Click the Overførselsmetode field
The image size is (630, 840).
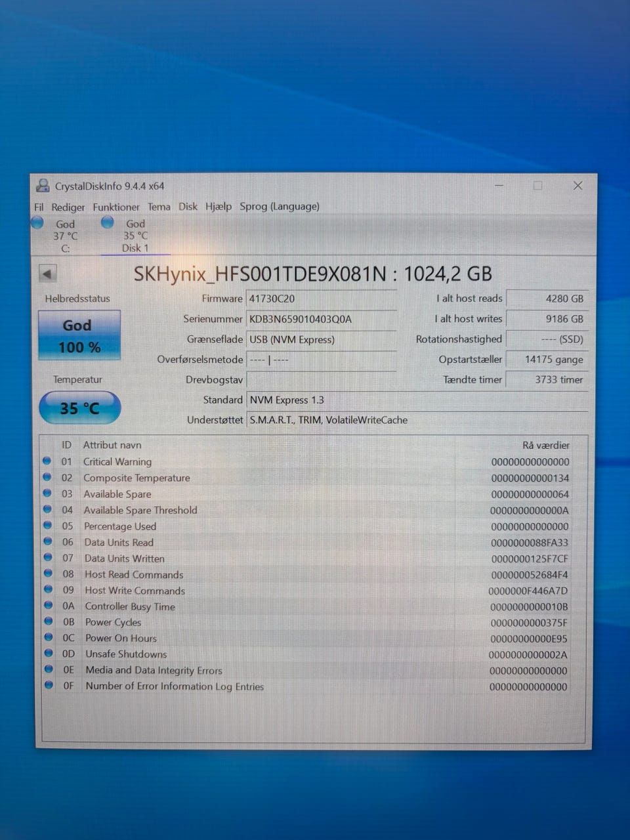click(322, 360)
